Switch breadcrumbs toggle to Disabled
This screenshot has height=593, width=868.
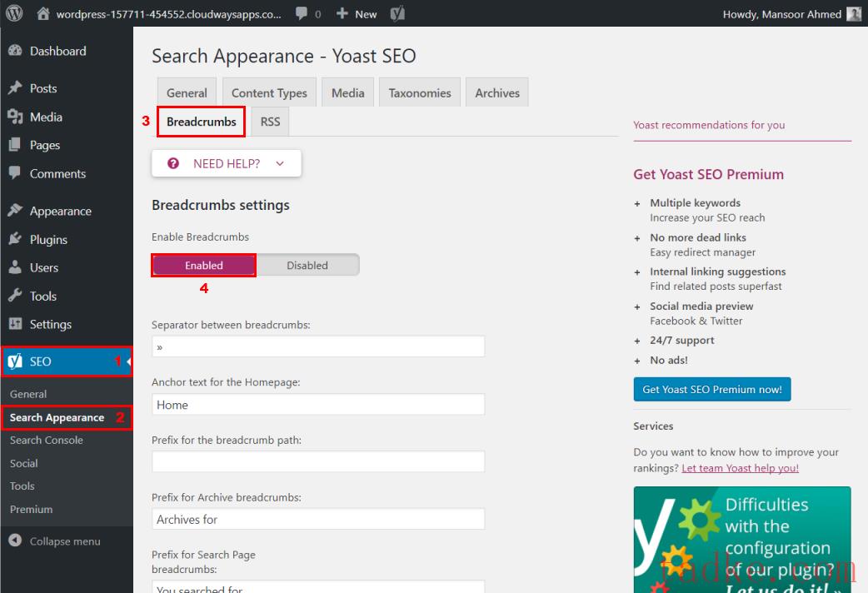click(x=307, y=266)
